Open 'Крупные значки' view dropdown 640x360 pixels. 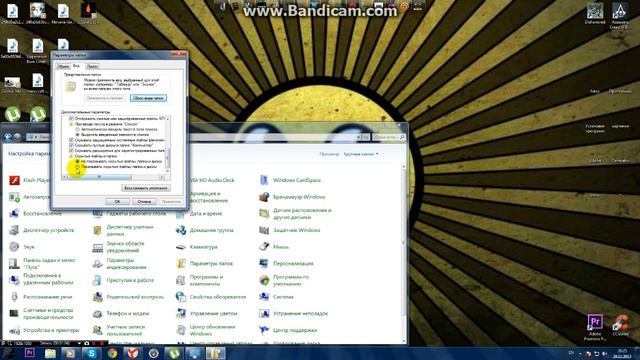pyautogui.click(x=361, y=154)
